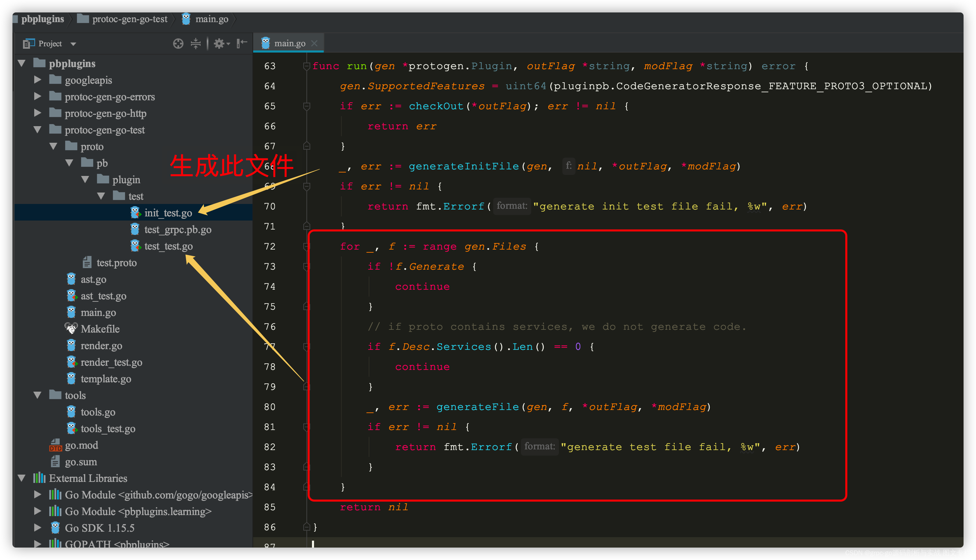Close the main.go tab
976x560 pixels.
click(x=314, y=43)
